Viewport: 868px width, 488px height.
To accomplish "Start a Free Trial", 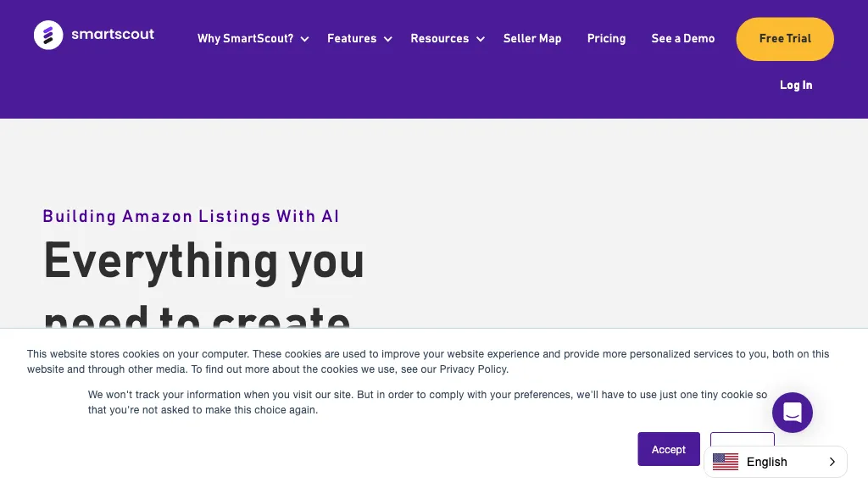I will pos(784,39).
